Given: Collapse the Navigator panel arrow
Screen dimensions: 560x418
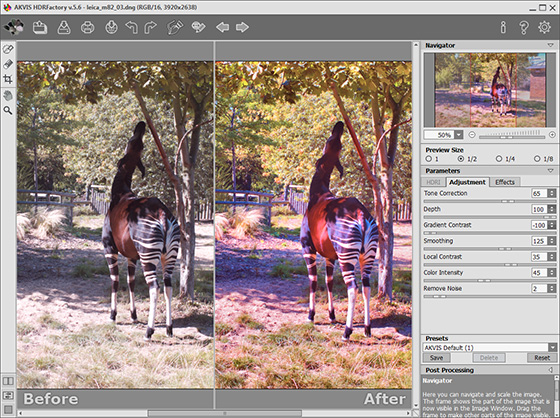Looking at the screenshot, I should [x=550, y=45].
